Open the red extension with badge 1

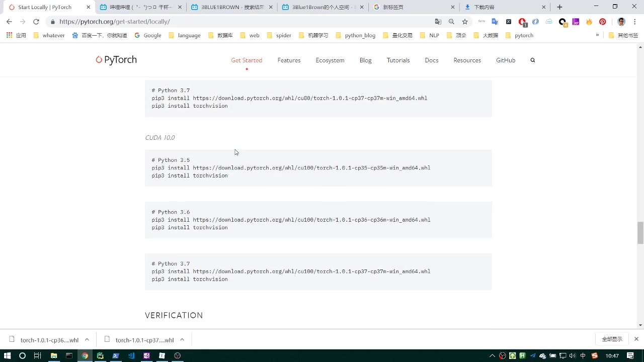(522, 22)
